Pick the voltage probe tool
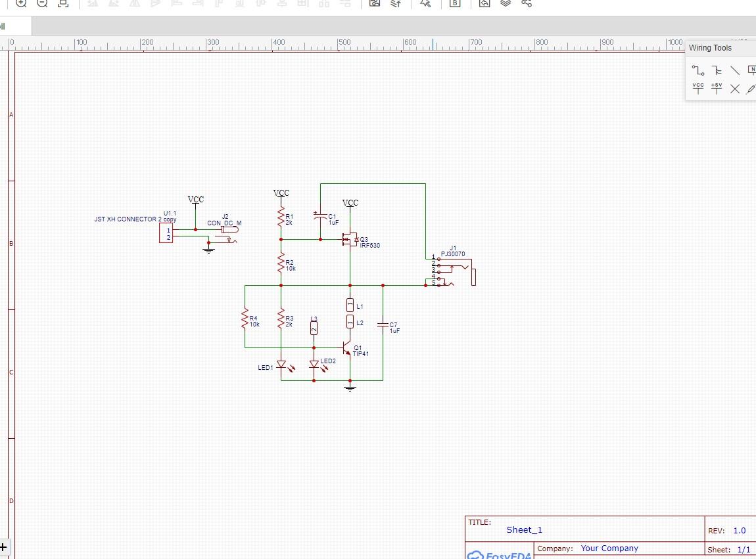This screenshot has height=559, width=756. [751, 89]
